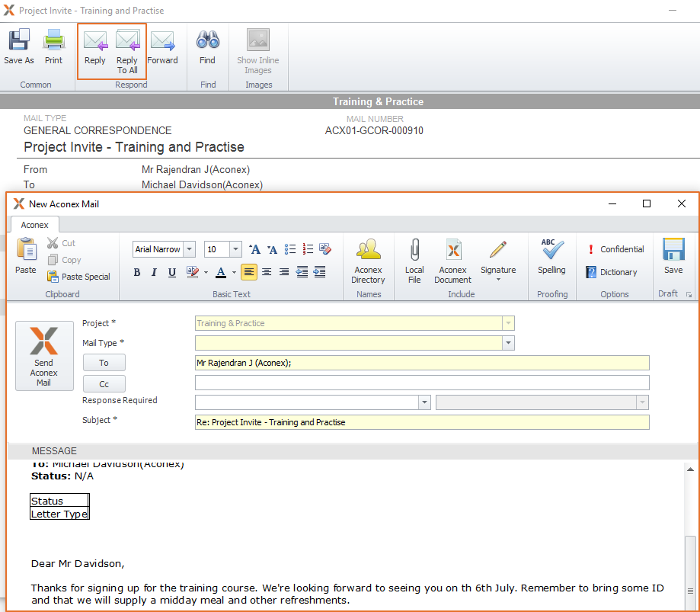
Task: Forward the Project Invite mail
Action: pyautogui.click(x=162, y=46)
